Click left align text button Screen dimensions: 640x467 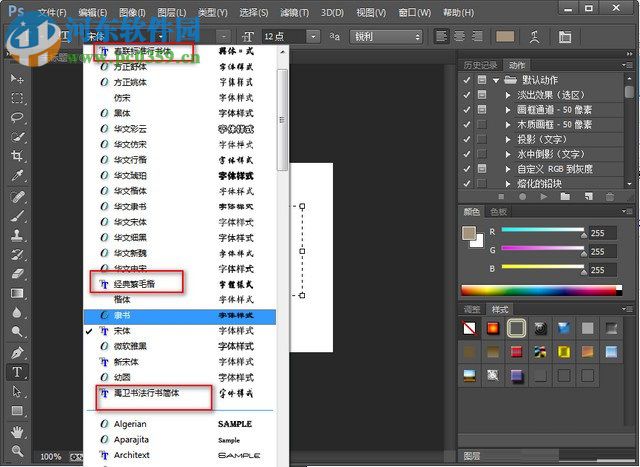pyautogui.click(x=442, y=37)
